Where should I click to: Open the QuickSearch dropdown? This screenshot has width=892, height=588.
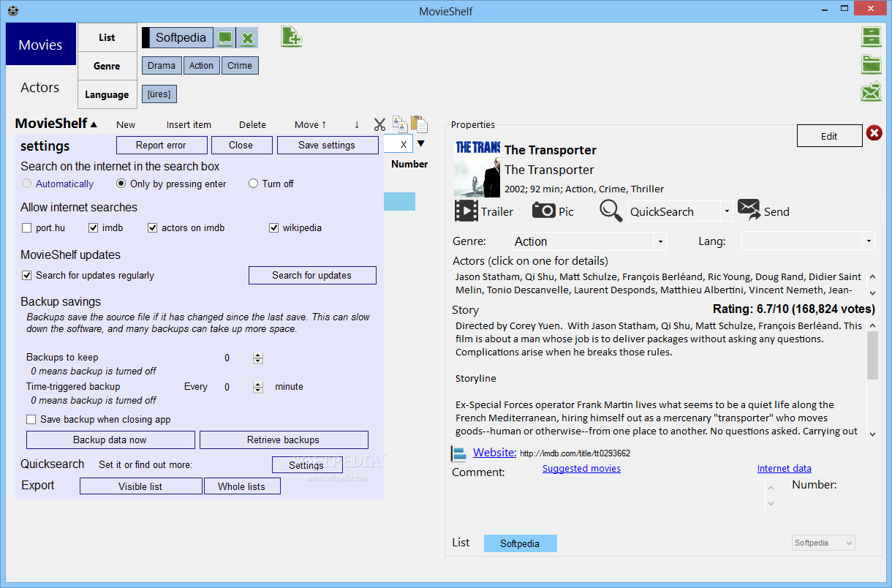(727, 212)
